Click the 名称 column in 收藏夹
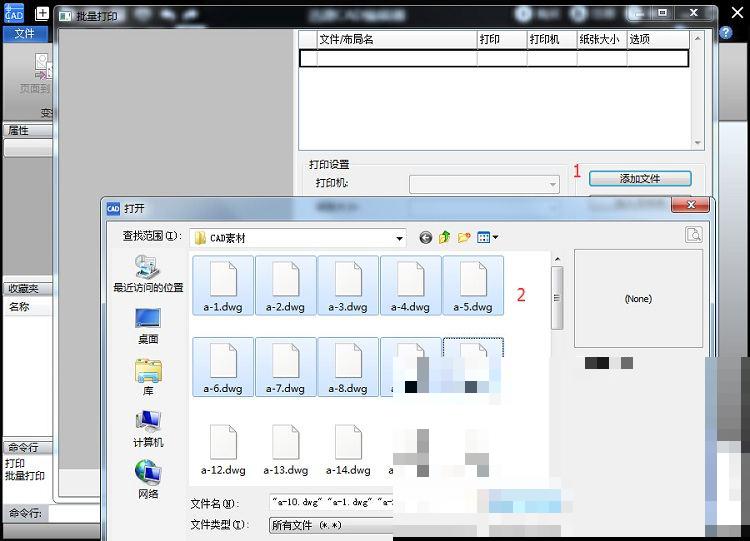Image resolution: width=750 pixels, height=541 pixels. pyautogui.click(x=28, y=307)
